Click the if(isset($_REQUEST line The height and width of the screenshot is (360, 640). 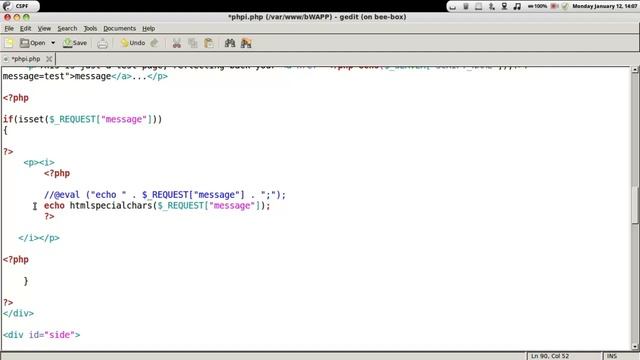82,119
